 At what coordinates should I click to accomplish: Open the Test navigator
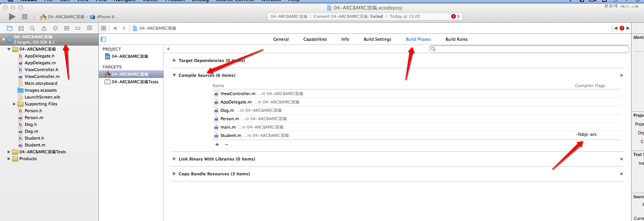point(55,28)
